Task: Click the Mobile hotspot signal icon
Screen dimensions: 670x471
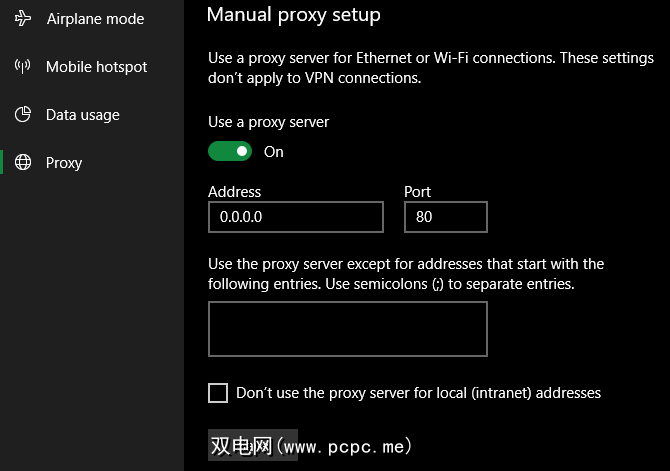Action: click(23, 67)
